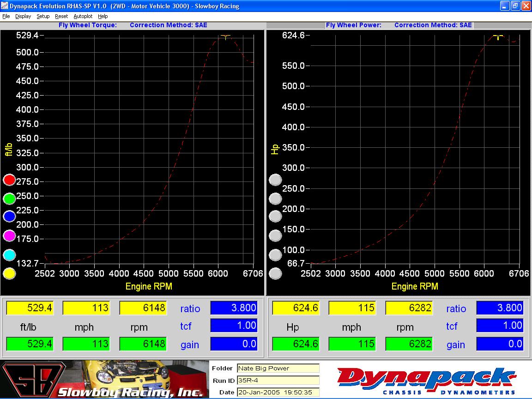Toggle the blue run indicator circle
The width and height of the screenshot is (532, 399).
[x=9, y=216]
